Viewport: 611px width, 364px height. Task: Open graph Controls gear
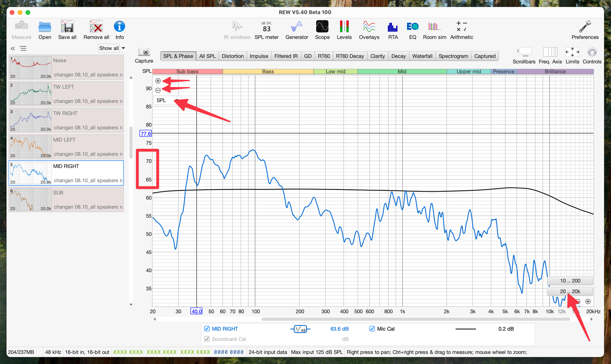coord(592,52)
